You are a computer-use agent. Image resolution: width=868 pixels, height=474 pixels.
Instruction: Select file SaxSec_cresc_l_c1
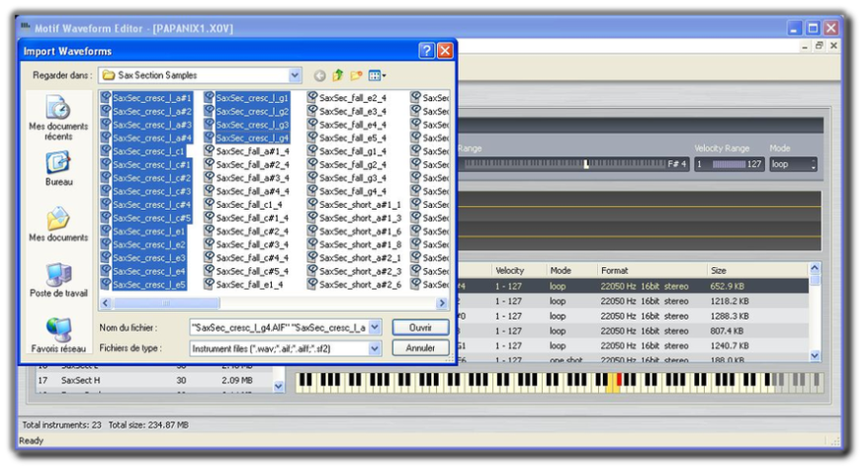[148, 151]
